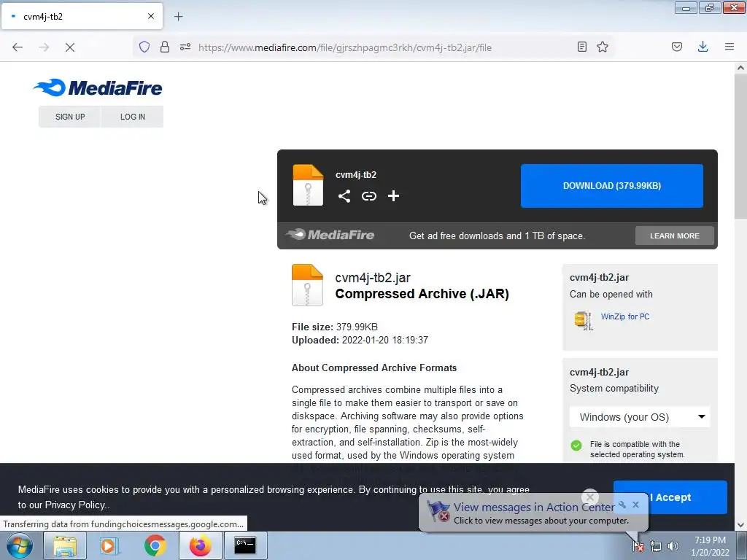The height and width of the screenshot is (560, 747).
Task: Click the scrollbar up arrow
Action: [740, 68]
